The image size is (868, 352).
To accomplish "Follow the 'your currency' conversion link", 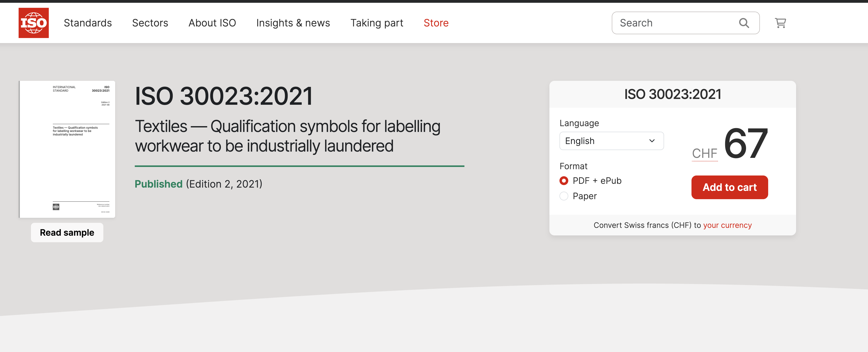I will coord(727,225).
